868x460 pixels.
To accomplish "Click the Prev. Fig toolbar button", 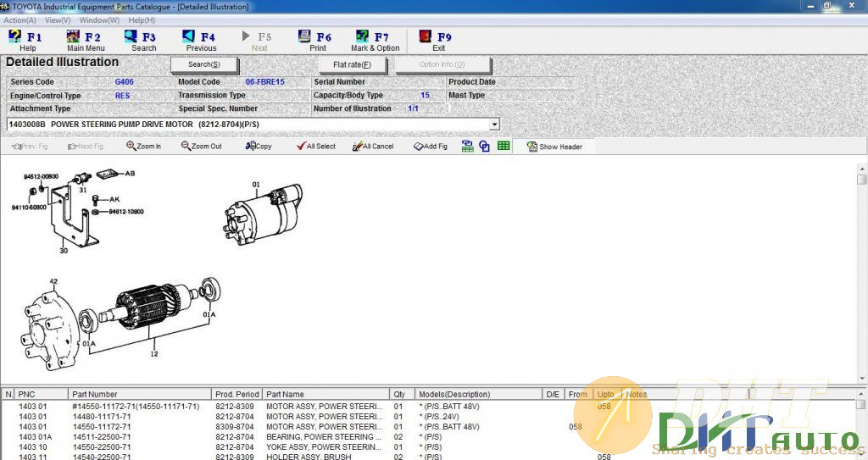I will [x=31, y=147].
